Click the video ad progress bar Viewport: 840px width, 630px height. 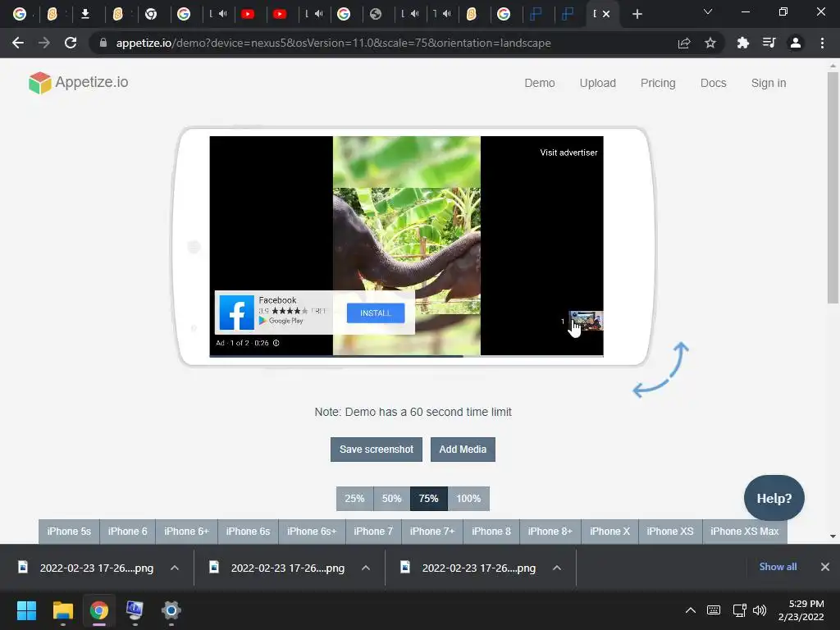pos(406,356)
